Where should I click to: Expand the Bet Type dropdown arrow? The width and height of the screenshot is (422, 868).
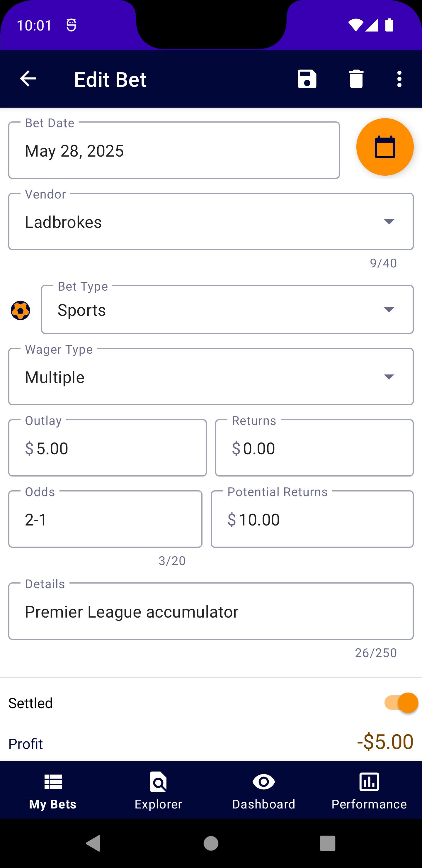pyautogui.click(x=389, y=310)
